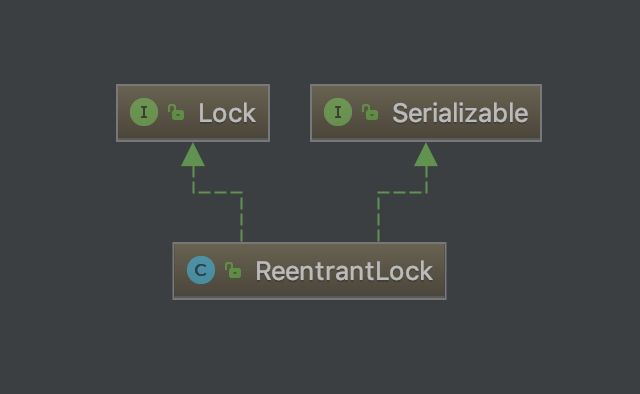Select dashed segment just below Serializable's arrowhead

point(426,179)
